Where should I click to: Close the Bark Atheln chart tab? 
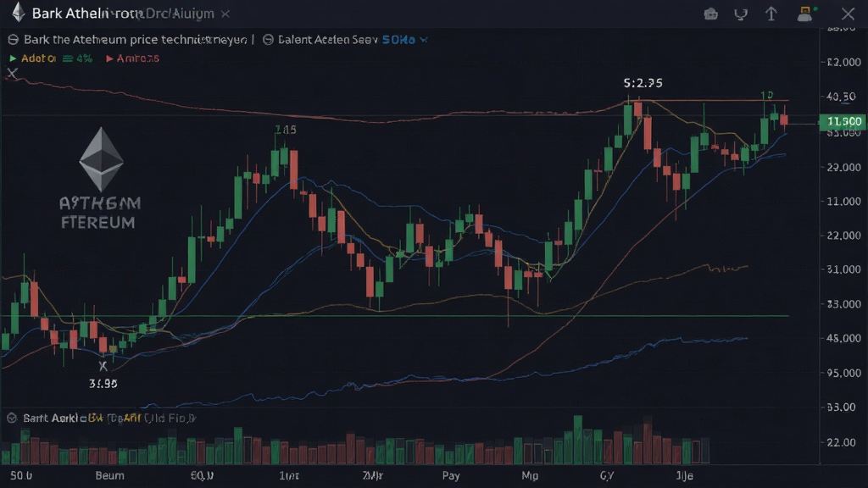(225, 14)
